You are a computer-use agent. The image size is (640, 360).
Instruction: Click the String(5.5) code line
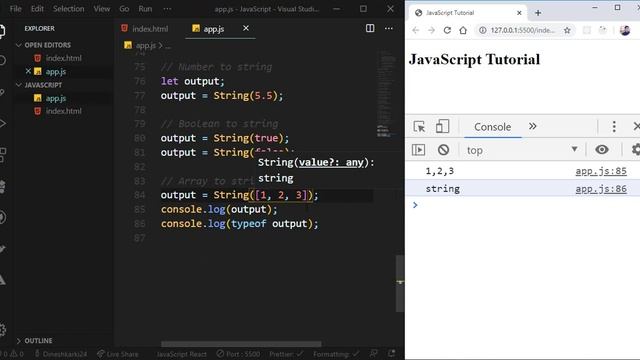pos(222,96)
